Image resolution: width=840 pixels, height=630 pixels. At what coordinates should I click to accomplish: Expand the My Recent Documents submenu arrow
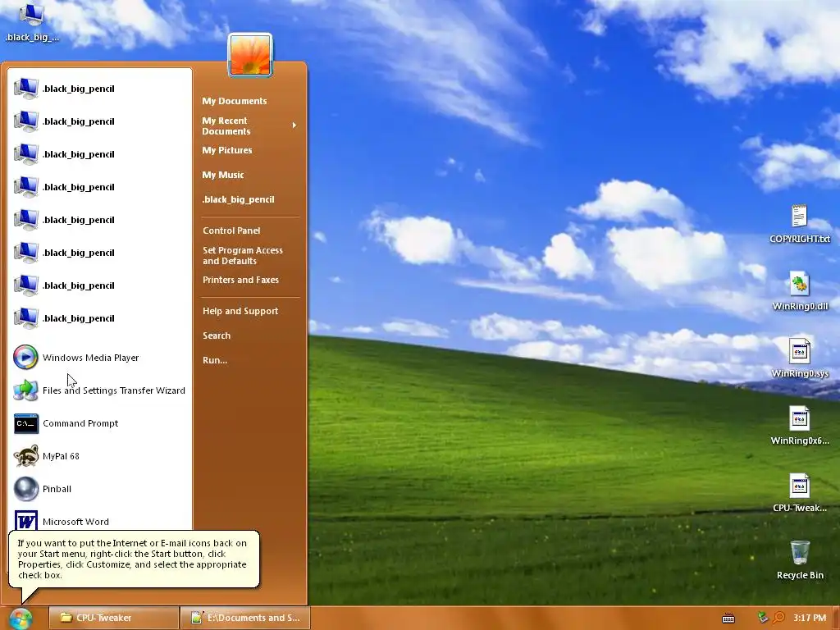point(294,126)
